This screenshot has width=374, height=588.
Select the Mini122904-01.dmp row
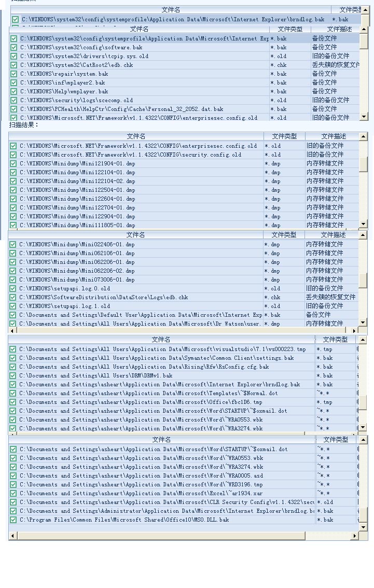(x=184, y=217)
